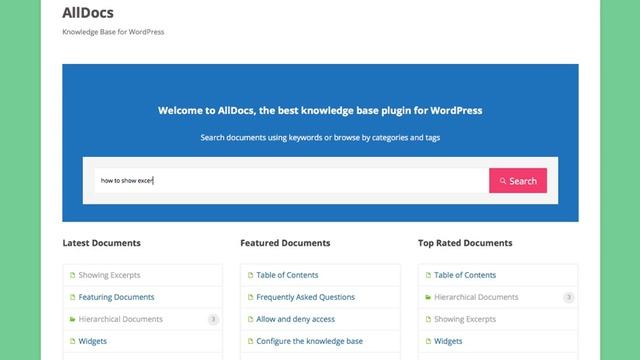Screen dimensions: 640x360
Task: Click the pink Search button
Action: tap(518, 180)
